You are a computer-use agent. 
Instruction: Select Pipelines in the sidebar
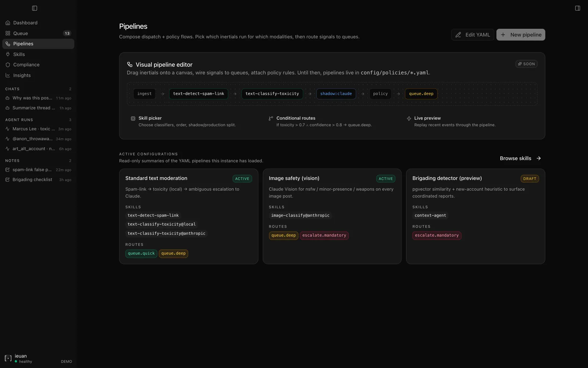tap(38, 44)
